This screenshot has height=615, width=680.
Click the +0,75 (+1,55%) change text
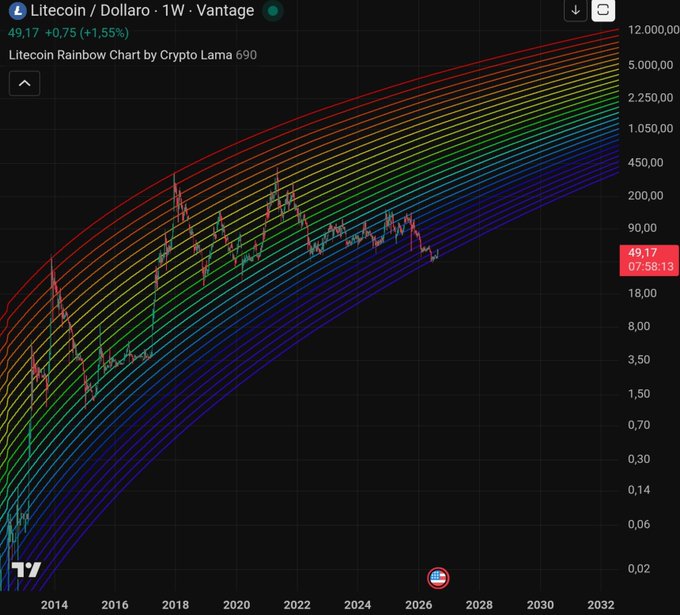click(x=87, y=33)
